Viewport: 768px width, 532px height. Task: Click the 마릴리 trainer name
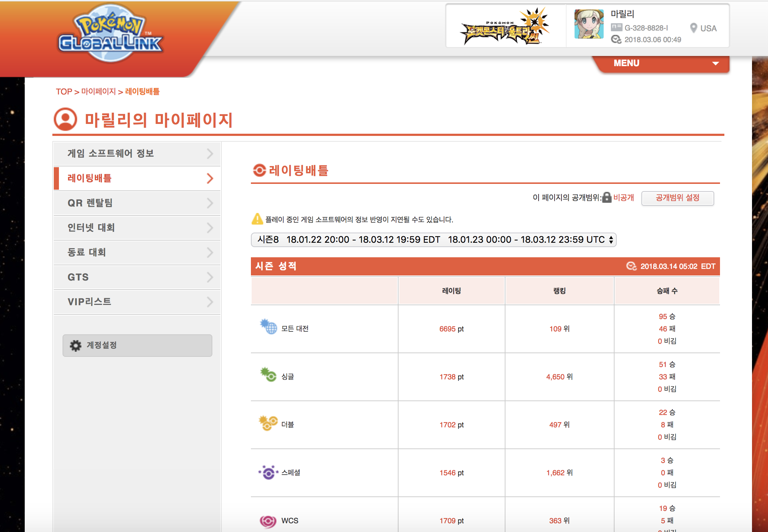[623, 14]
